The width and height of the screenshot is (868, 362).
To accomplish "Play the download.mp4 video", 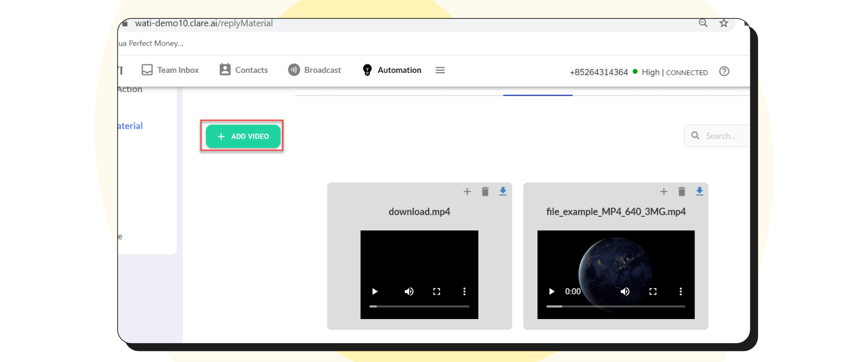I will tap(375, 292).
